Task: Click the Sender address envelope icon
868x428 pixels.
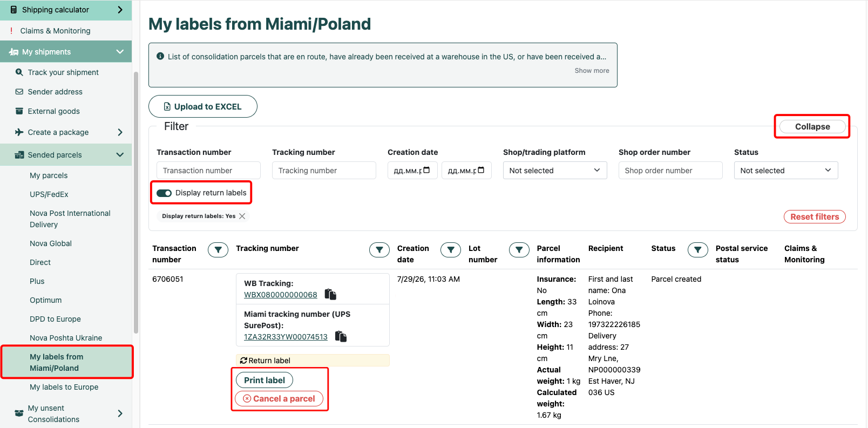Action: [x=19, y=92]
